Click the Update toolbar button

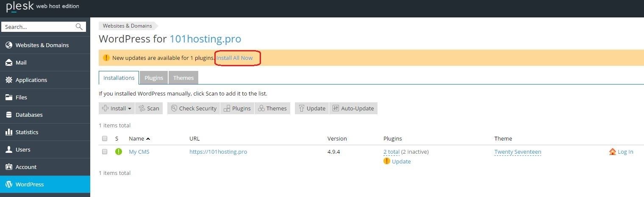click(312, 108)
